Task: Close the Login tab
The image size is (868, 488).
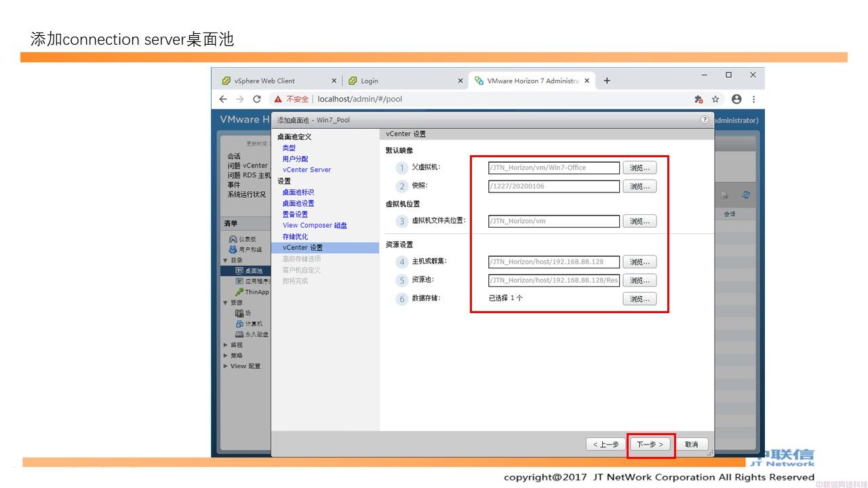Action: pos(460,81)
